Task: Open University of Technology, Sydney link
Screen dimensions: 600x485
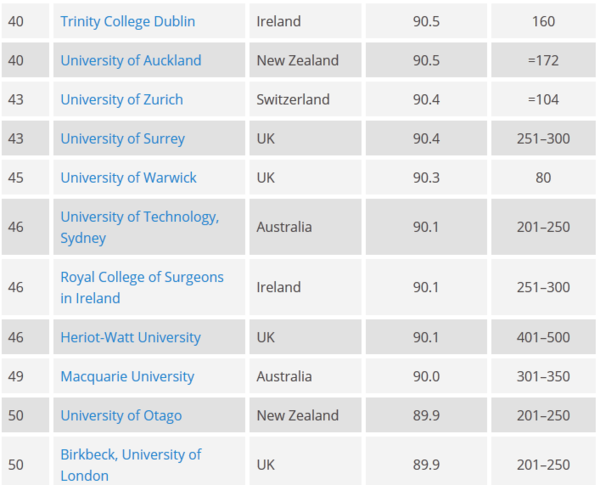Action: click(140, 227)
